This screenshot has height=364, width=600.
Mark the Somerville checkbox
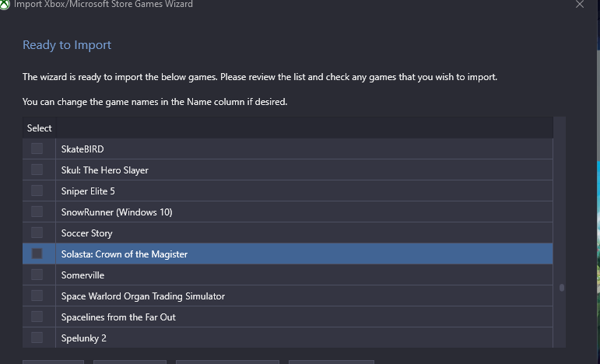pos(37,275)
